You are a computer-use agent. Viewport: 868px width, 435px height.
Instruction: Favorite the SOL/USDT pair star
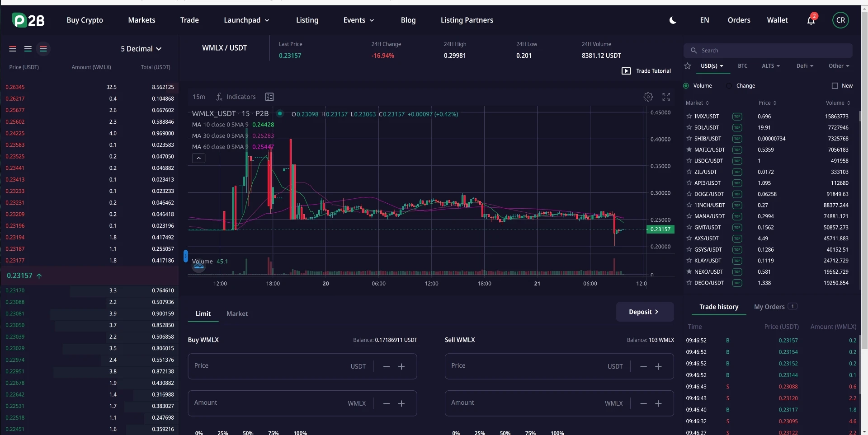pos(689,127)
